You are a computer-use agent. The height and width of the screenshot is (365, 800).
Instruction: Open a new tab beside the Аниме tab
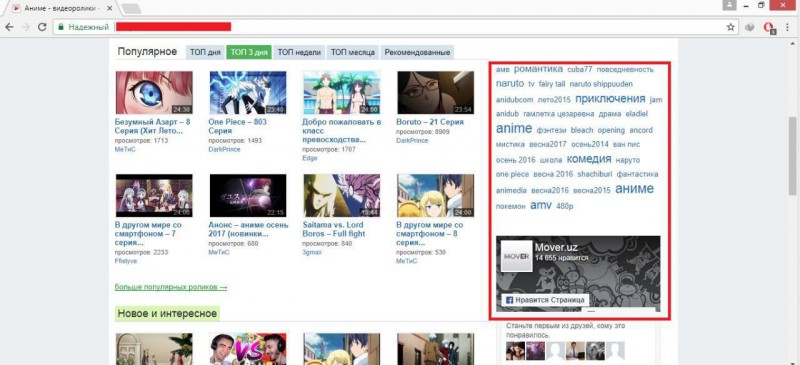pyautogui.click(x=131, y=8)
